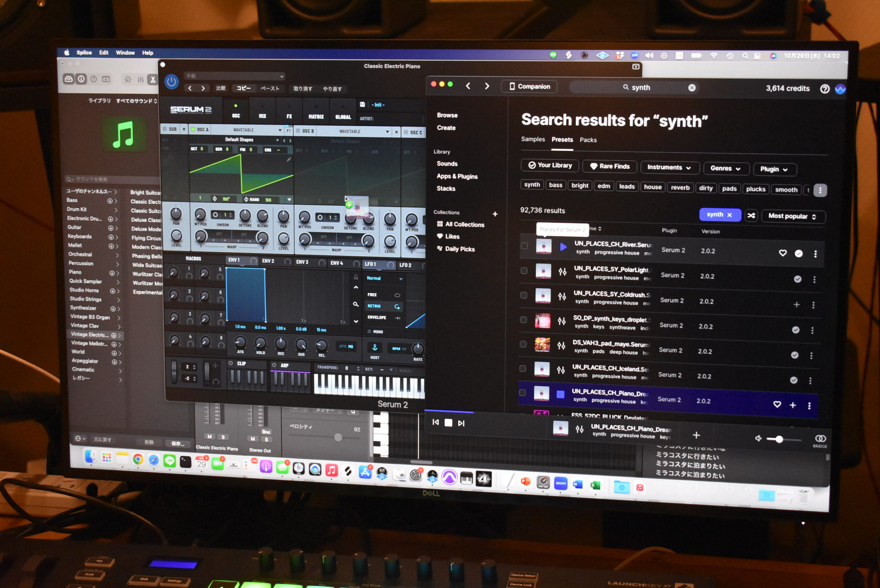This screenshot has width=880, height=588.
Task: Enable the OSC B oscillator toggle
Action: point(298,131)
